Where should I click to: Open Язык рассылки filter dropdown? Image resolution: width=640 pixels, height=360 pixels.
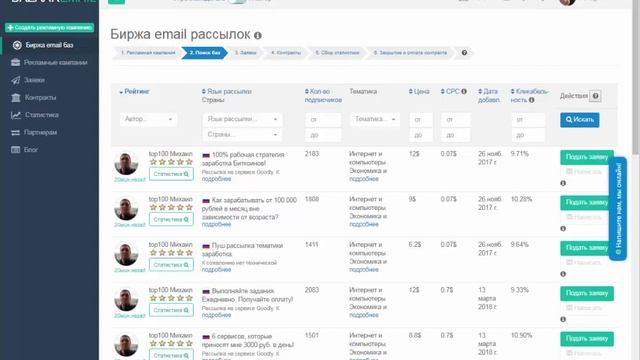242,119
